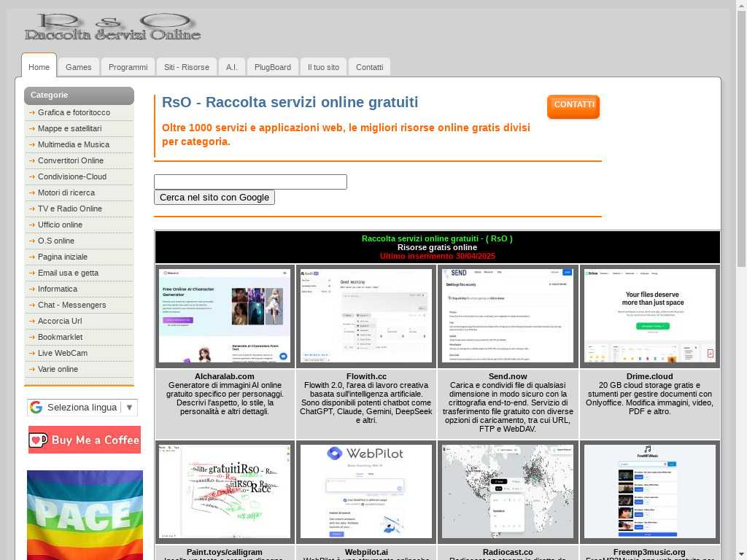Switch to the Contatti tab
This screenshot has height=560, width=747.
[x=370, y=67]
